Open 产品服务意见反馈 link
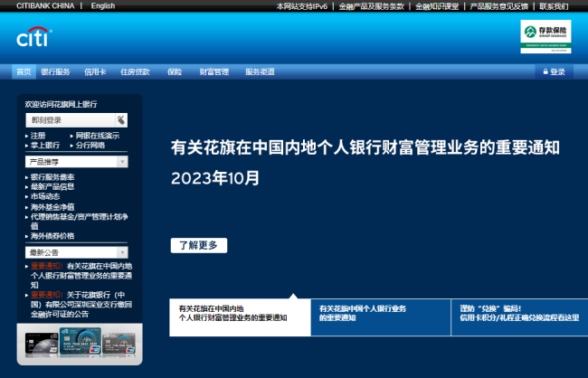588x378 pixels. coord(499,6)
